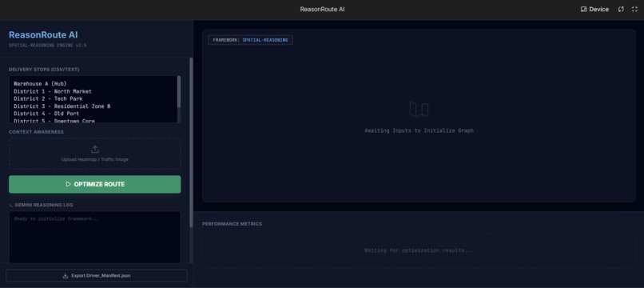Click the download icon beside Export Driver_Manifest.json
The height and width of the screenshot is (288, 644).
click(x=65, y=276)
